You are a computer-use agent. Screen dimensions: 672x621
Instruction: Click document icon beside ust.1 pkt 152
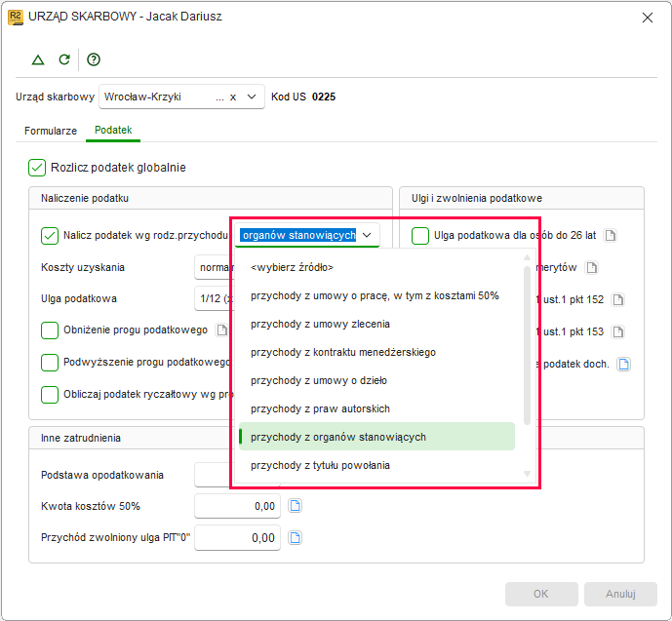pos(618,299)
